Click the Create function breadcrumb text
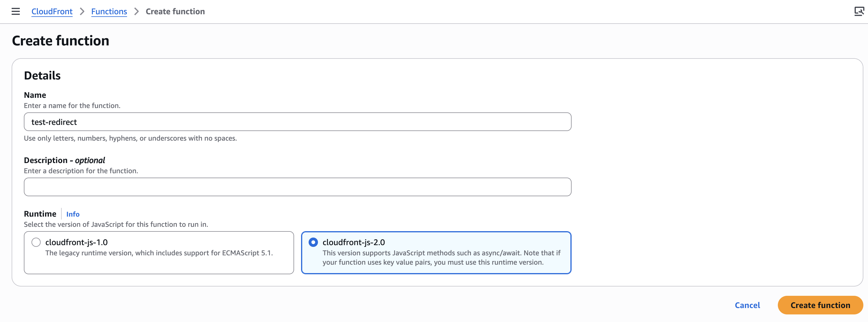Screen dimensions: 868x322 point(175,11)
